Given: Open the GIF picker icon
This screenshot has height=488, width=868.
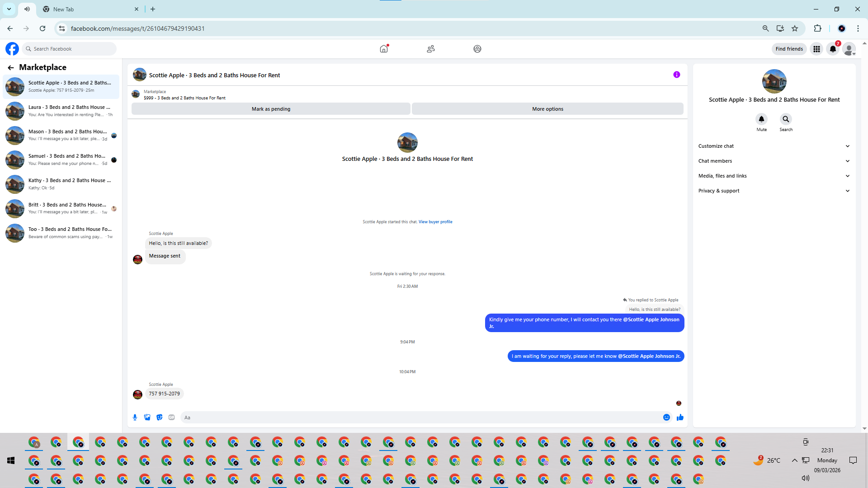Looking at the screenshot, I should coord(171,418).
